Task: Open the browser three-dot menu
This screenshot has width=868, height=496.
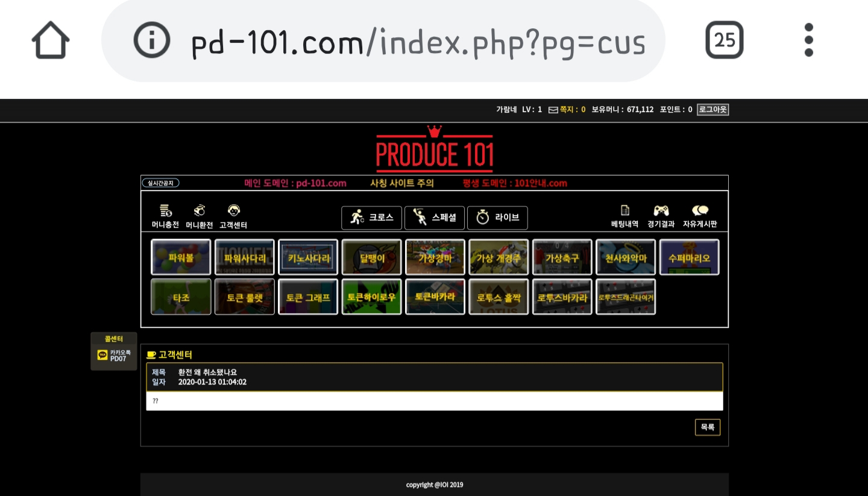Action: 809,40
